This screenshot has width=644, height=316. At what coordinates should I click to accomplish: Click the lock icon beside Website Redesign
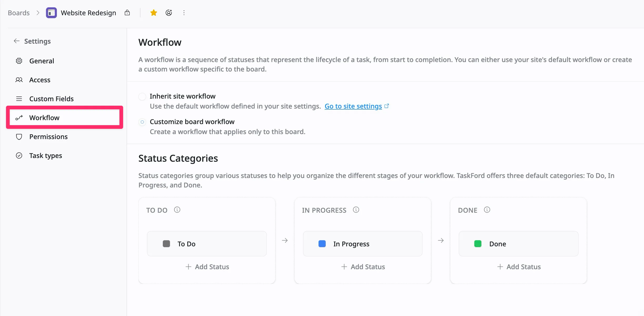127,13
